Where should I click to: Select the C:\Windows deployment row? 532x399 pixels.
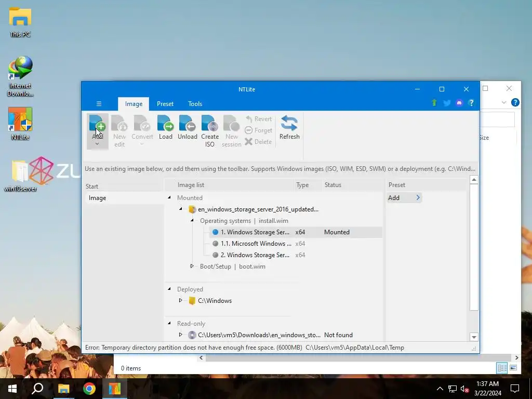[x=210, y=301]
